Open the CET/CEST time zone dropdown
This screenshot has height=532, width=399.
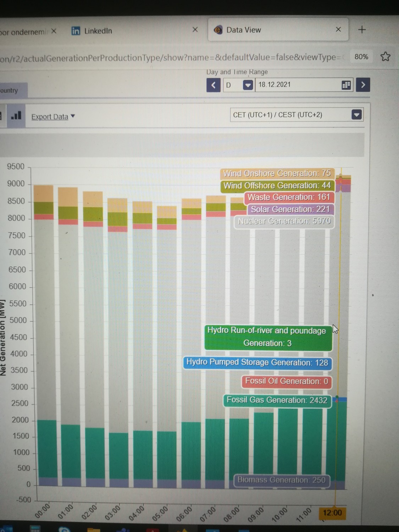point(356,115)
